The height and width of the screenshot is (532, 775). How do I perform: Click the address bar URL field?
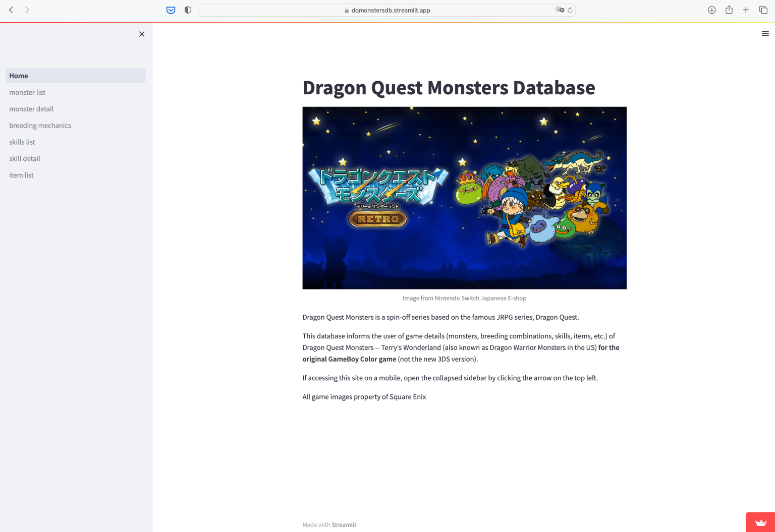pyautogui.click(x=387, y=10)
